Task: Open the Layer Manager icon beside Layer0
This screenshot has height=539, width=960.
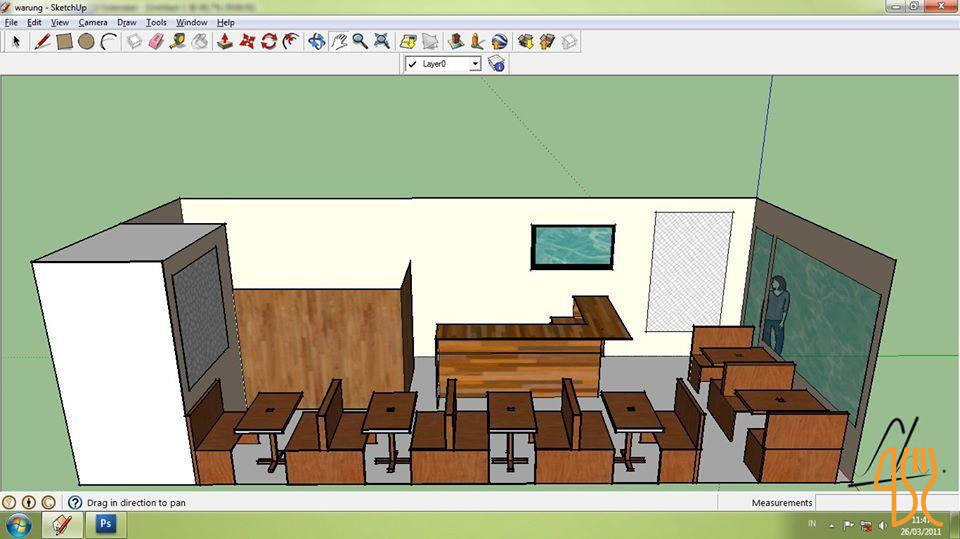Action: coord(496,64)
